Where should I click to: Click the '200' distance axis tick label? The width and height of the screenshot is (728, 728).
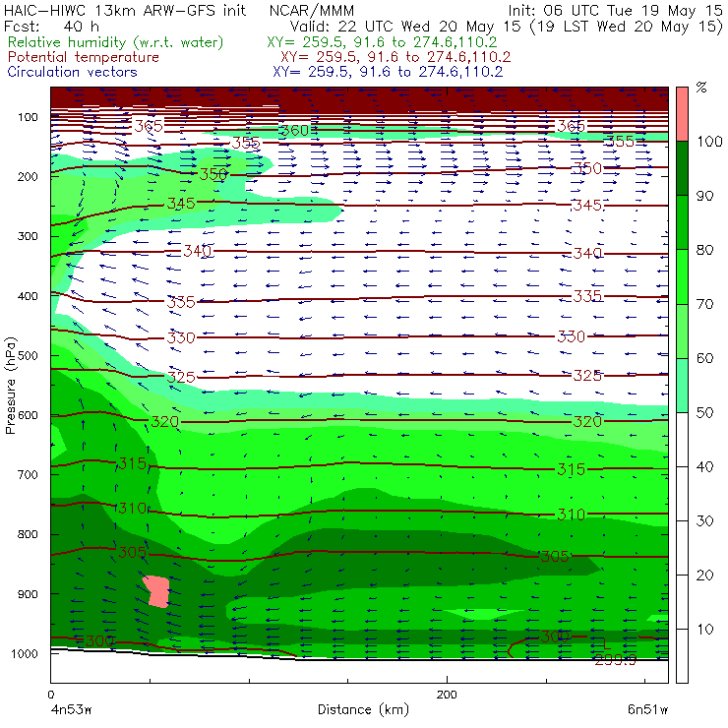(447, 695)
